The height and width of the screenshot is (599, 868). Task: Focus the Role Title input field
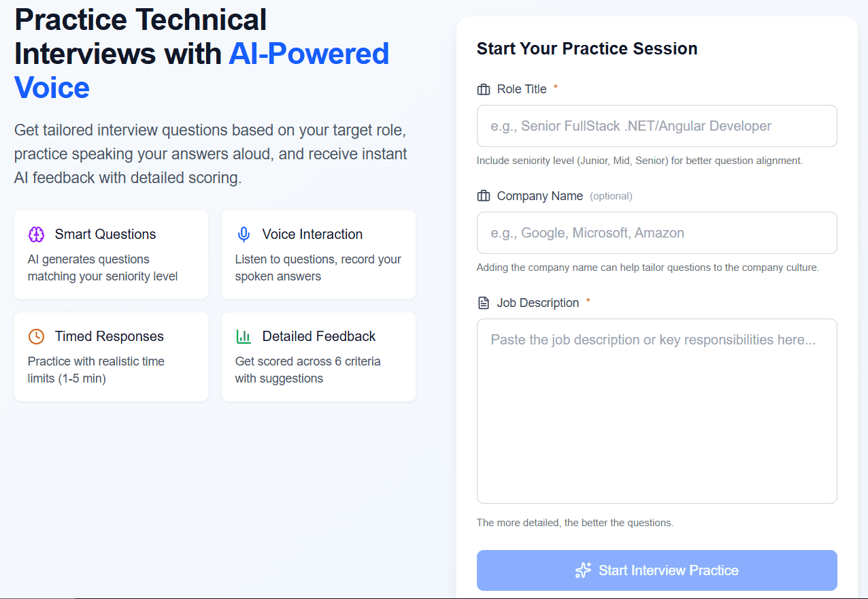(x=656, y=126)
